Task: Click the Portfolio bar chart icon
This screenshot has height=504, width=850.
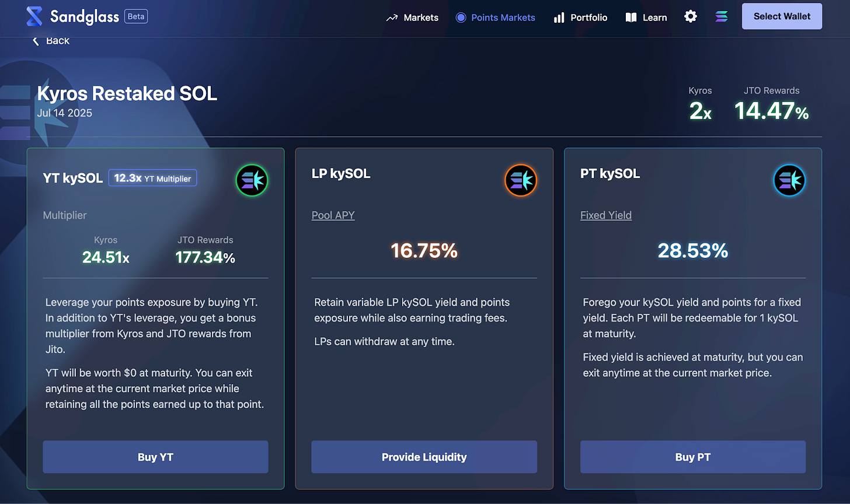Action: pos(559,17)
